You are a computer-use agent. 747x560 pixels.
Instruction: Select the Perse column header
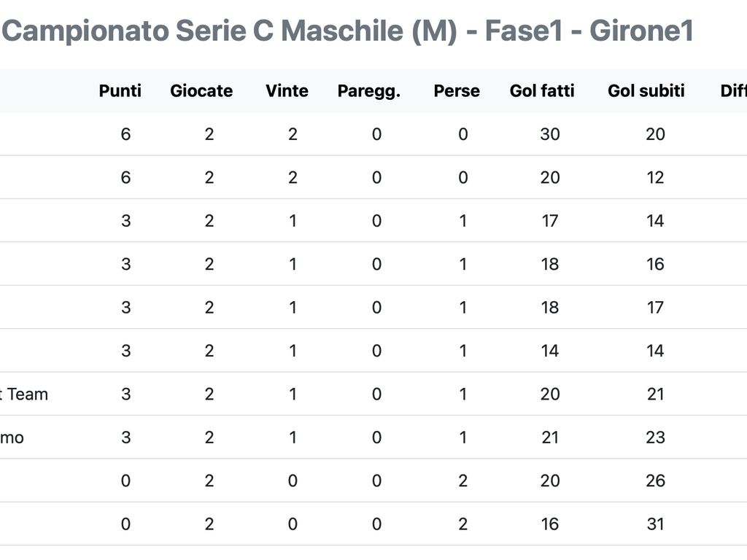[x=457, y=90]
